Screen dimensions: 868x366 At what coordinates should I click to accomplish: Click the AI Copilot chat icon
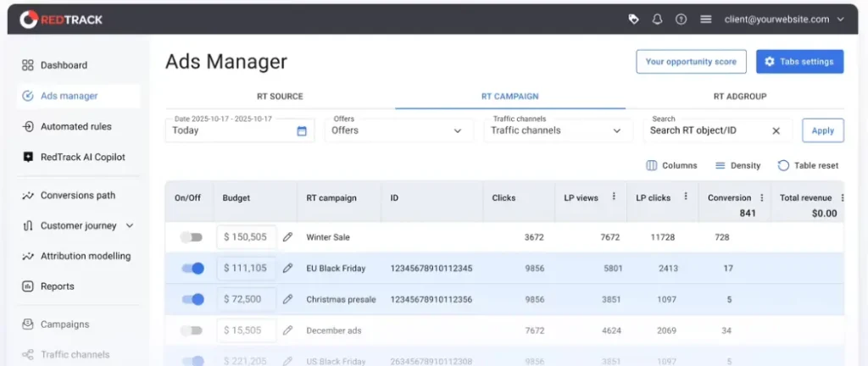28,157
